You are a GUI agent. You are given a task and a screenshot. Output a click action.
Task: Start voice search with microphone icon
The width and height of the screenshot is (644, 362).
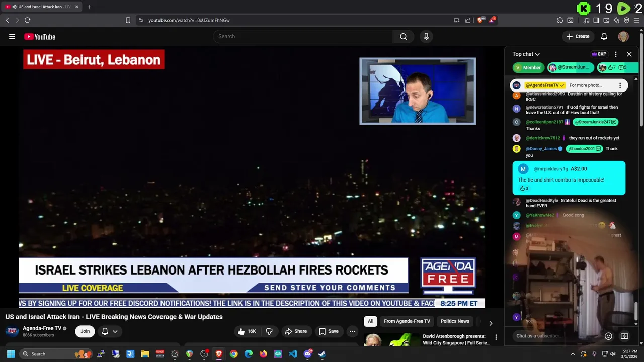click(x=426, y=36)
